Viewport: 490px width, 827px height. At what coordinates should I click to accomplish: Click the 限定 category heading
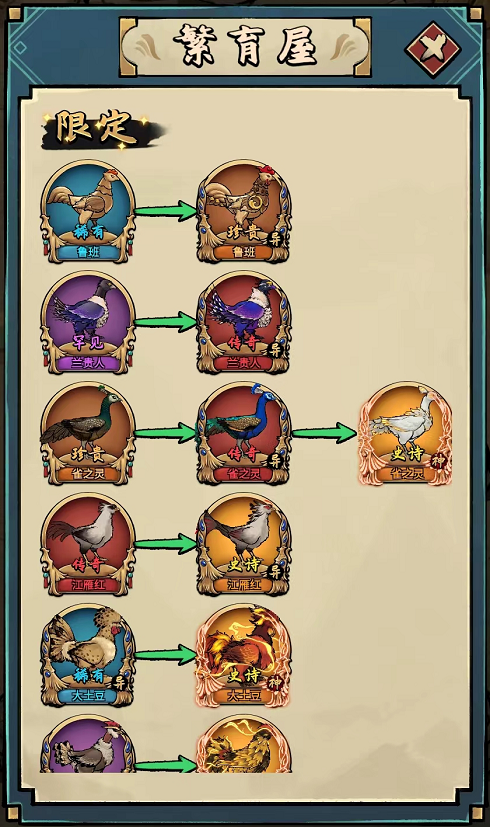click(96, 128)
